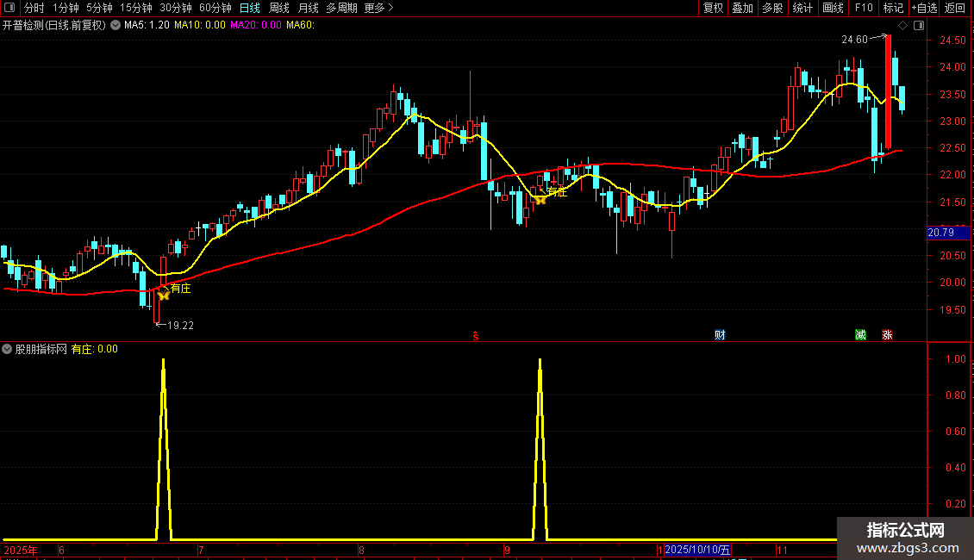Switch to 周线 weekly period
The image size is (974, 560).
click(279, 8)
